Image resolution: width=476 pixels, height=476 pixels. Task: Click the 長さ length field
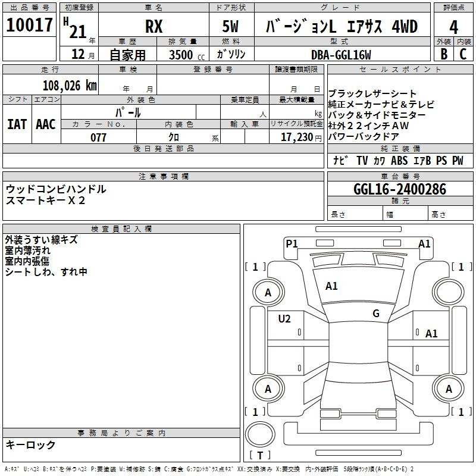(355, 213)
